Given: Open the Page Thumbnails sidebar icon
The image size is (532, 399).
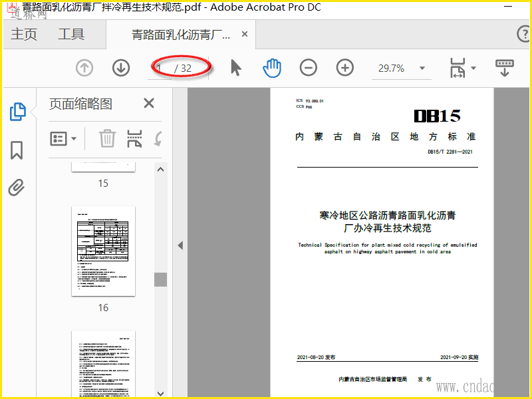Looking at the screenshot, I should [x=17, y=112].
